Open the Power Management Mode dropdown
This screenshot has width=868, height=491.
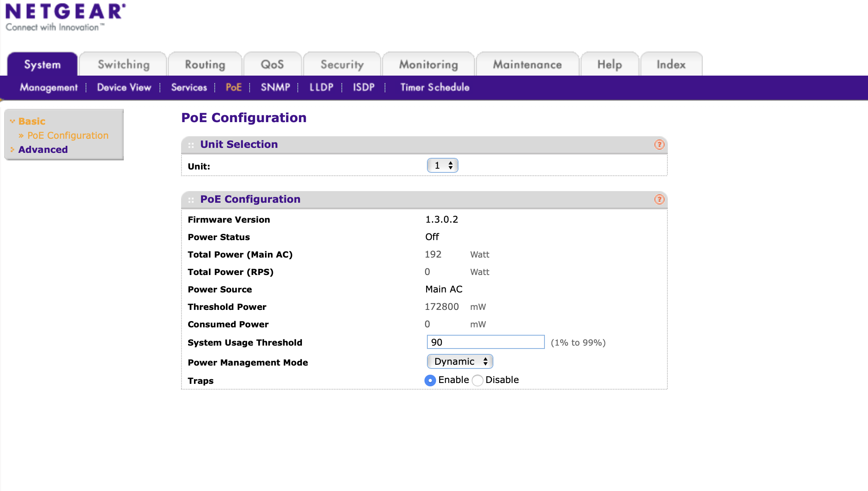pos(460,361)
